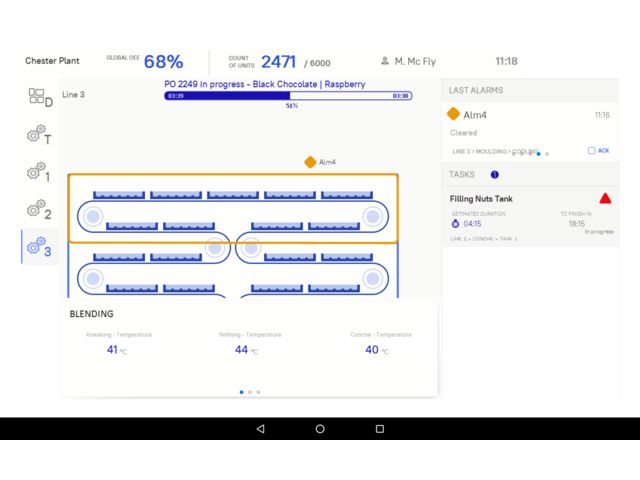
Task: Select the Line 3 gears icon
Action: (x=39, y=246)
